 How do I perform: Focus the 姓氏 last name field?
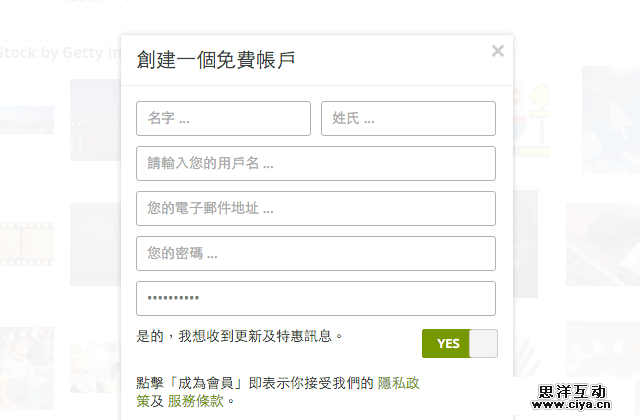tap(408, 118)
